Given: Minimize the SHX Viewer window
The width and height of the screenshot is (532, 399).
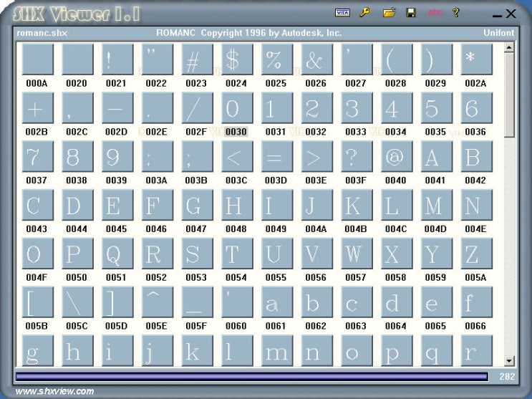Looking at the screenshot, I should tap(497, 14).
